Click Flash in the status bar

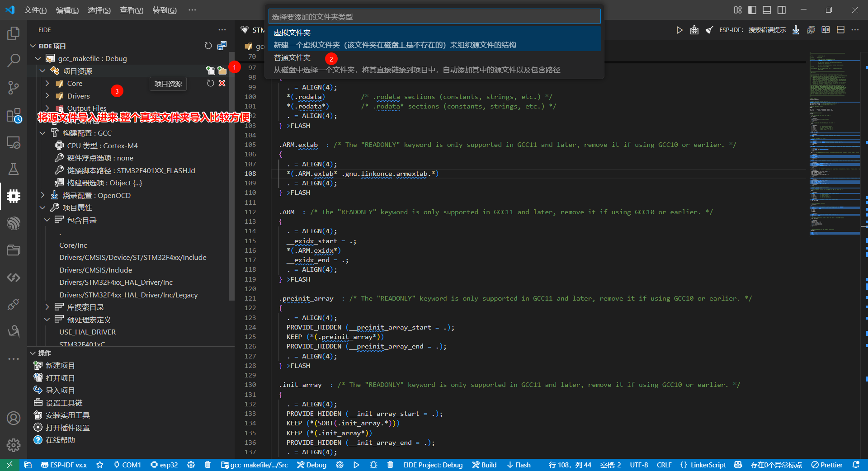(519, 465)
